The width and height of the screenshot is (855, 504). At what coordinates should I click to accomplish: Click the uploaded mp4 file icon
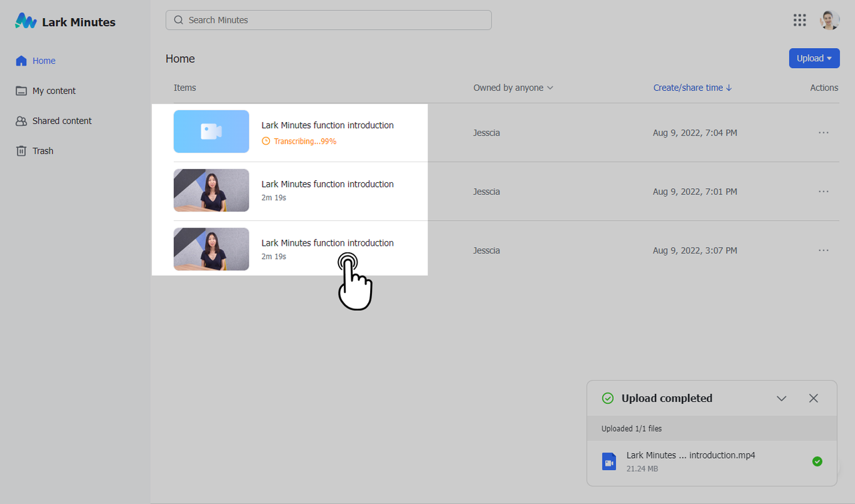tap(609, 461)
